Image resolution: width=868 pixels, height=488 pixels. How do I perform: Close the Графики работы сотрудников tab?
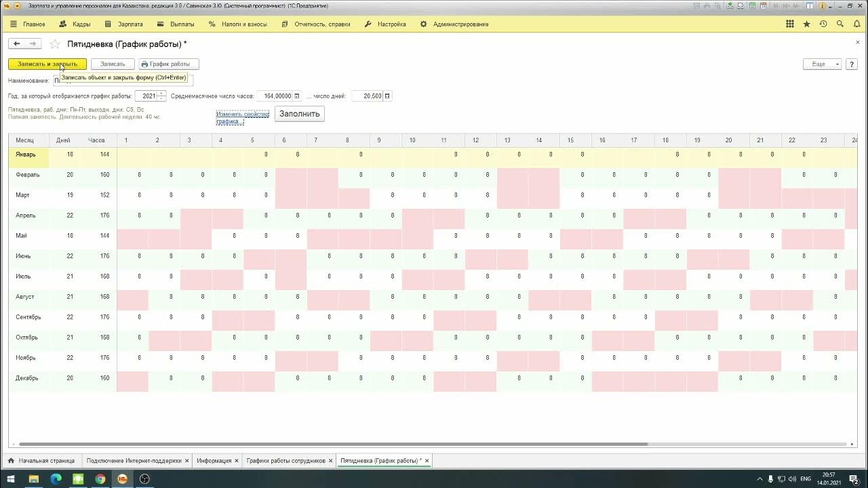point(330,460)
